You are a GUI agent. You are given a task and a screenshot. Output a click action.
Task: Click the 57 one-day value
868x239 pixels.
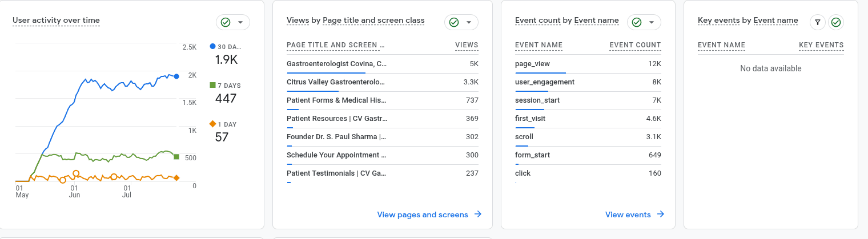pos(222,137)
